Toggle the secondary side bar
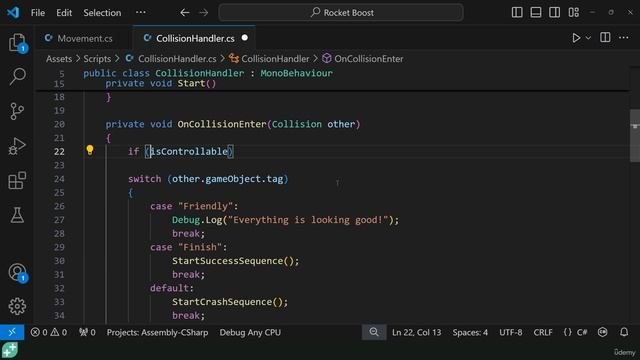The height and width of the screenshot is (360, 640). click(x=554, y=13)
